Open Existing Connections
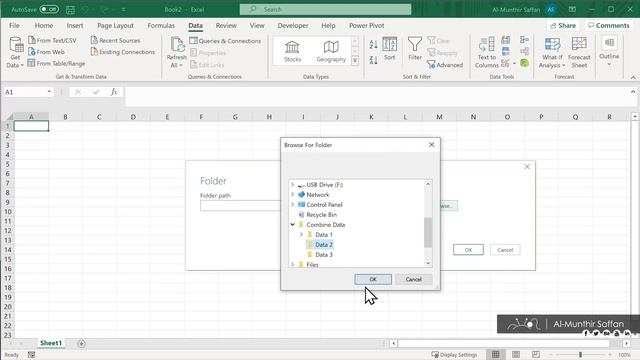The width and height of the screenshot is (640, 360). point(123,52)
